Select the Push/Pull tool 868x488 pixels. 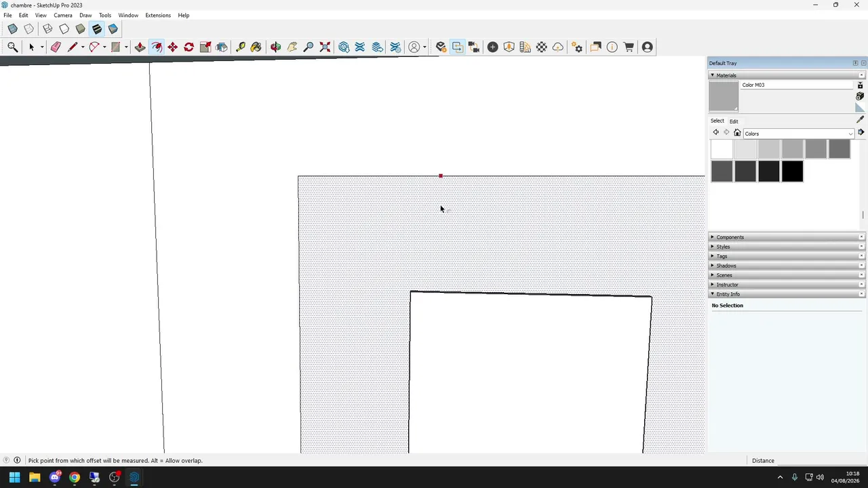coord(140,47)
